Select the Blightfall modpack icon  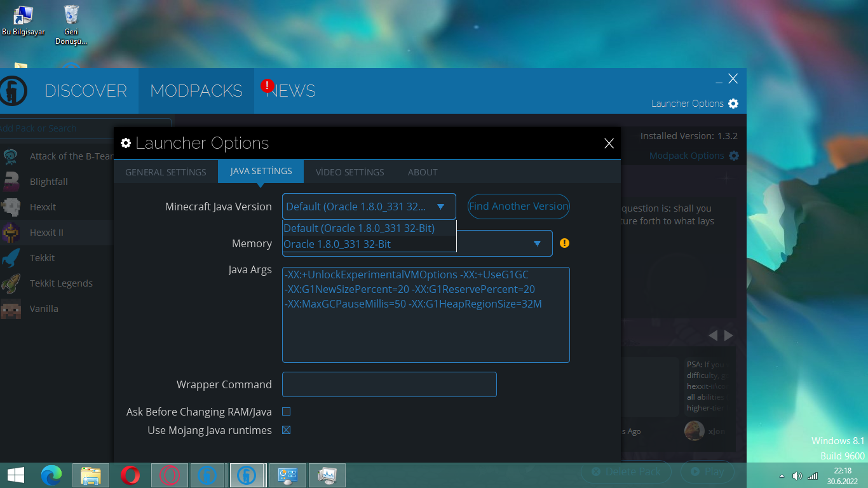coord(11,182)
